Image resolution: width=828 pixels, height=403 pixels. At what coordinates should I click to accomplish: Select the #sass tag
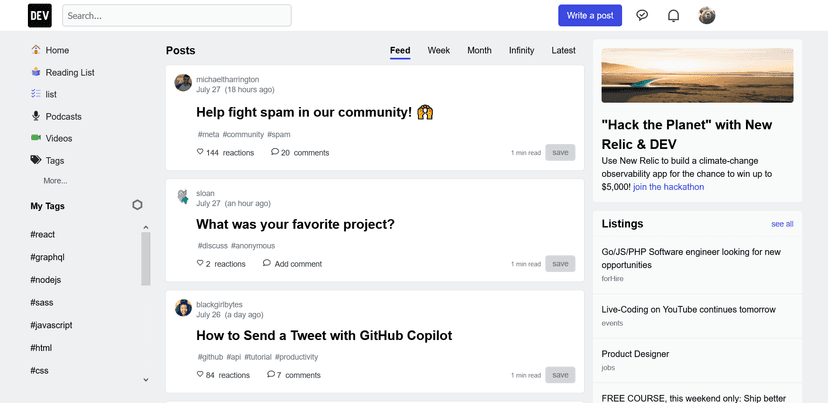42,303
